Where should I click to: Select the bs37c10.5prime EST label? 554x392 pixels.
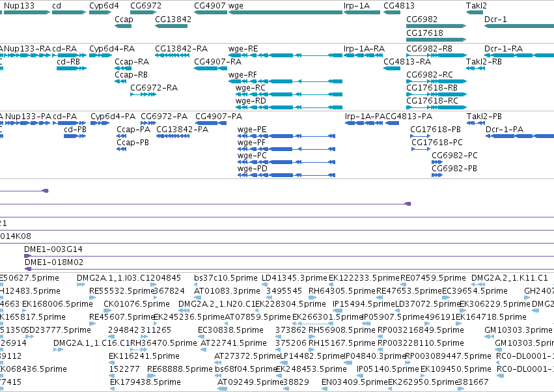[225, 278]
